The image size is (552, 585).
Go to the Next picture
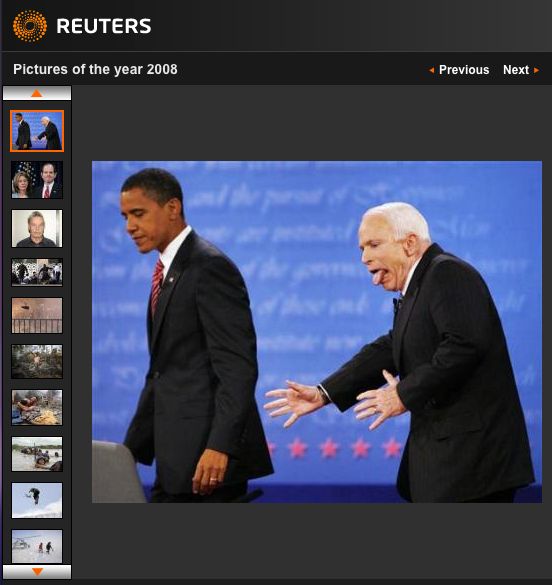coord(521,70)
